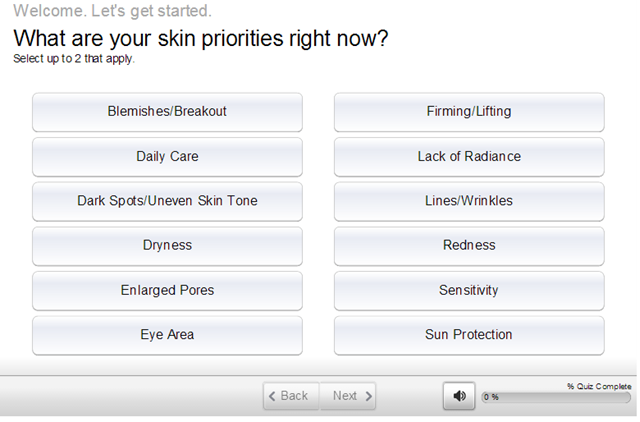Select the Firming/Lifting priority
The image size is (640, 422).
point(469,112)
